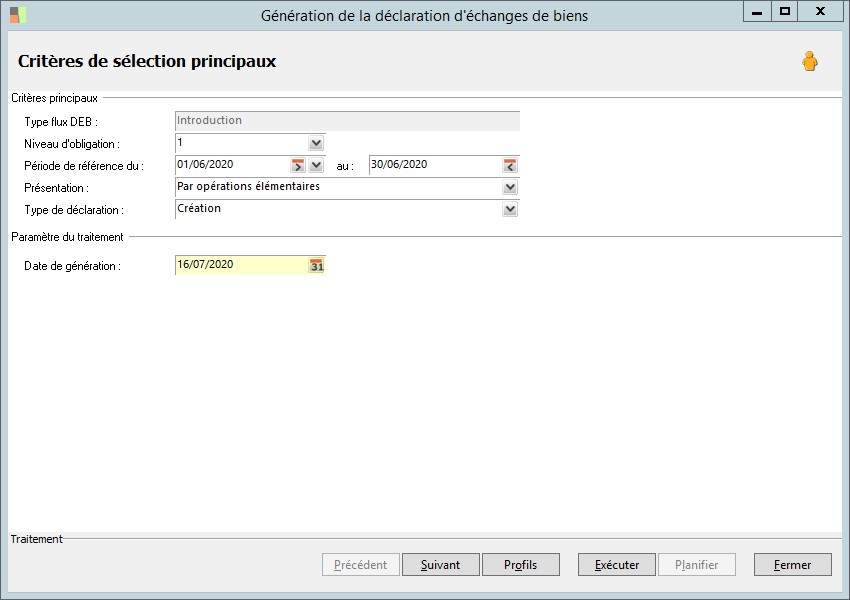Open the Présentation dropdown list
Image resolution: width=850 pixels, height=600 pixels.
click(x=510, y=188)
